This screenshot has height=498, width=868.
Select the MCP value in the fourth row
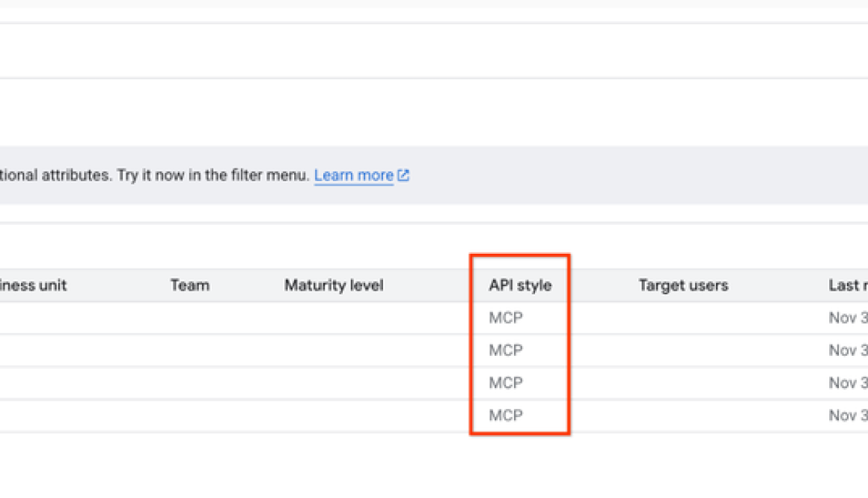506,415
